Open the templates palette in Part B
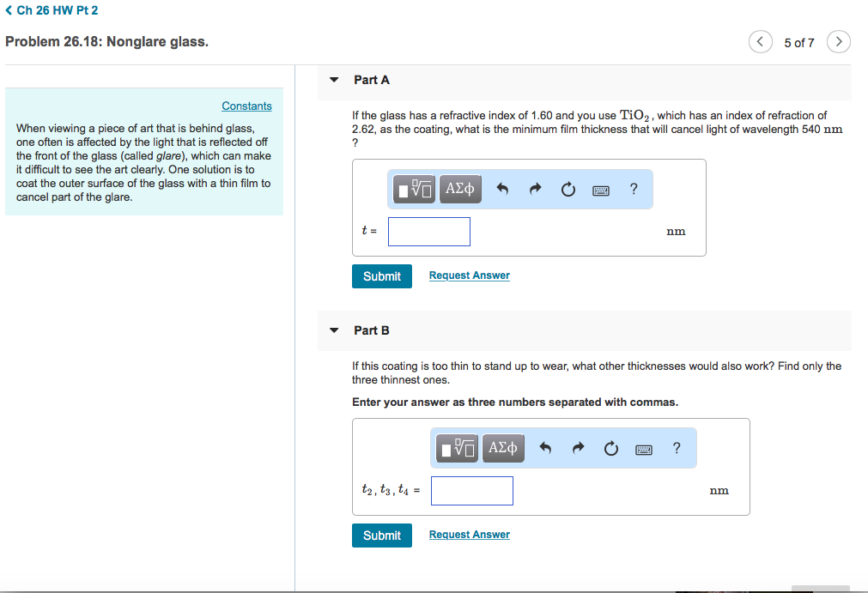This screenshot has height=593, width=868. (456, 447)
